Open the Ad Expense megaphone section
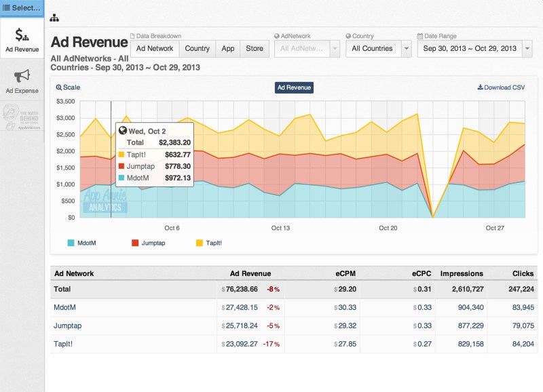Image resolution: width=543 pixels, height=392 pixels. click(22, 80)
